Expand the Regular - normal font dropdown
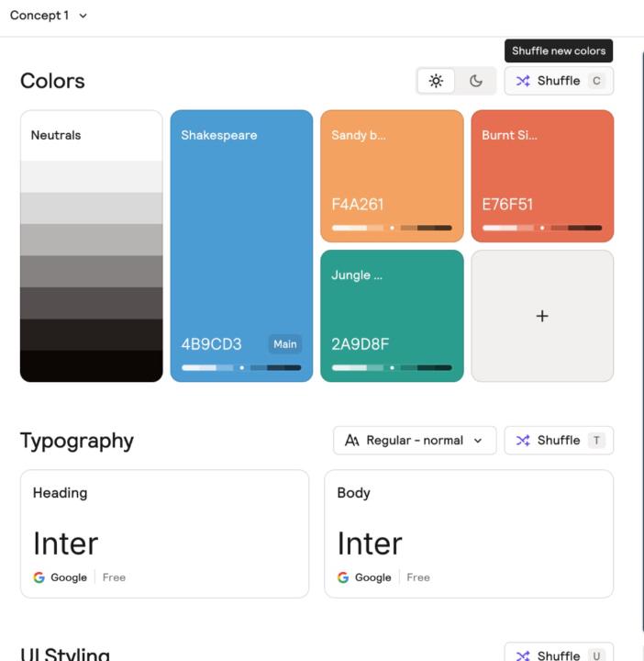Image resolution: width=644 pixels, height=661 pixels. coord(415,441)
